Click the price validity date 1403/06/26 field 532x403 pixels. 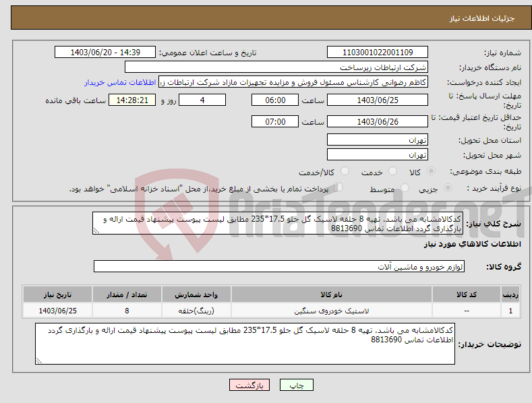[x=378, y=121]
